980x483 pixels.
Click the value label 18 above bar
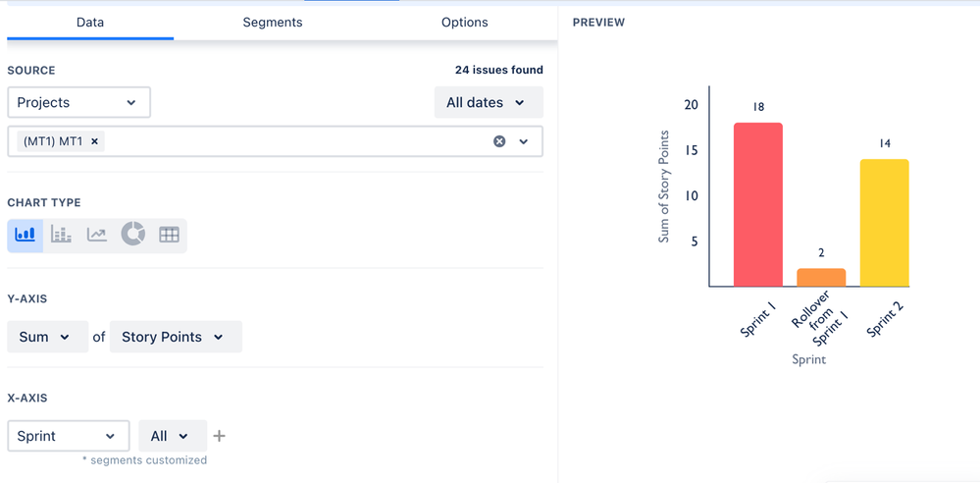coord(758,107)
